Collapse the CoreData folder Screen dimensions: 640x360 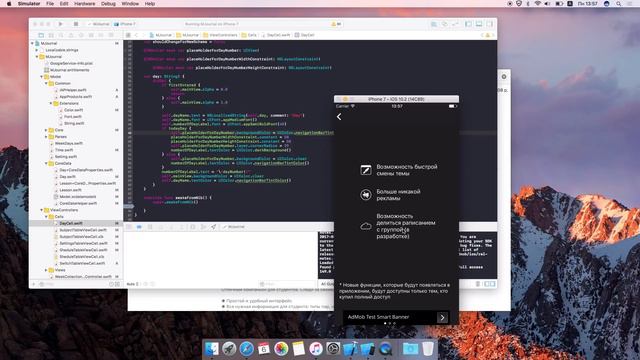click(x=46, y=163)
